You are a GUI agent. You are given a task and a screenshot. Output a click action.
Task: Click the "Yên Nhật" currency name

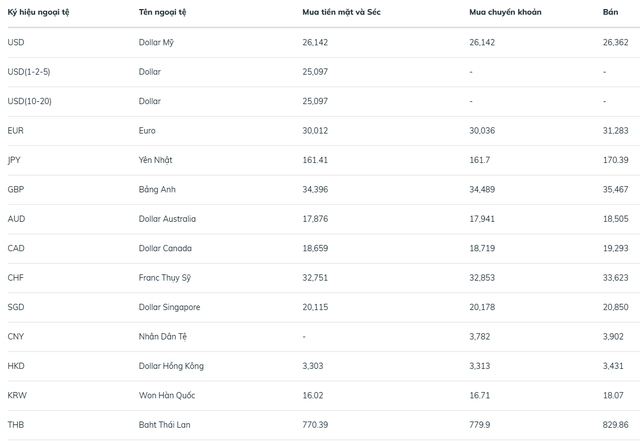coord(158,160)
